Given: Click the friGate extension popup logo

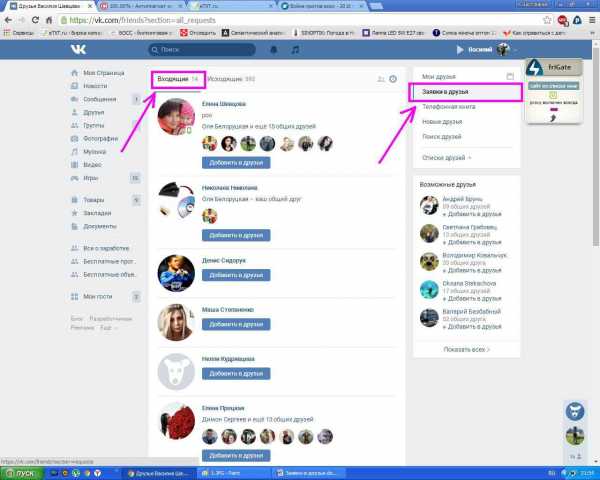Looking at the screenshot, I should coord(535,67).
